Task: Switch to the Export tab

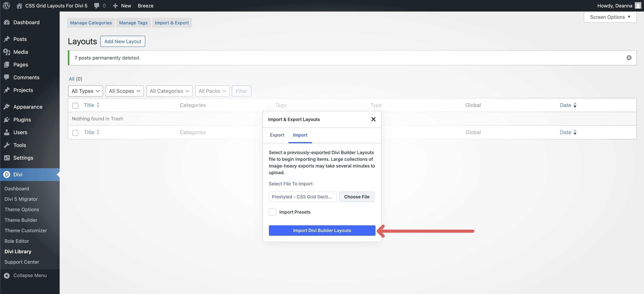Action: coord(277,135)
